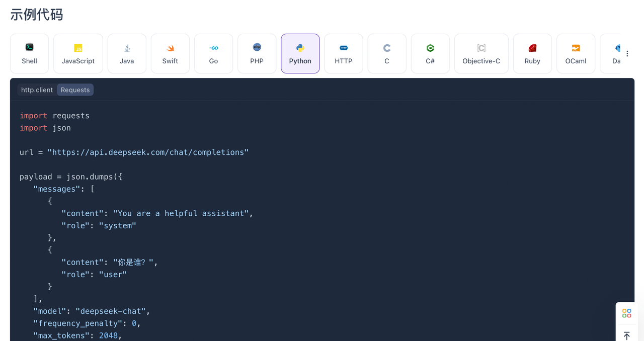This screenshot has height=341, width=644.
Task: Open the more languages vertical dots menu
Action: (627, 53)
